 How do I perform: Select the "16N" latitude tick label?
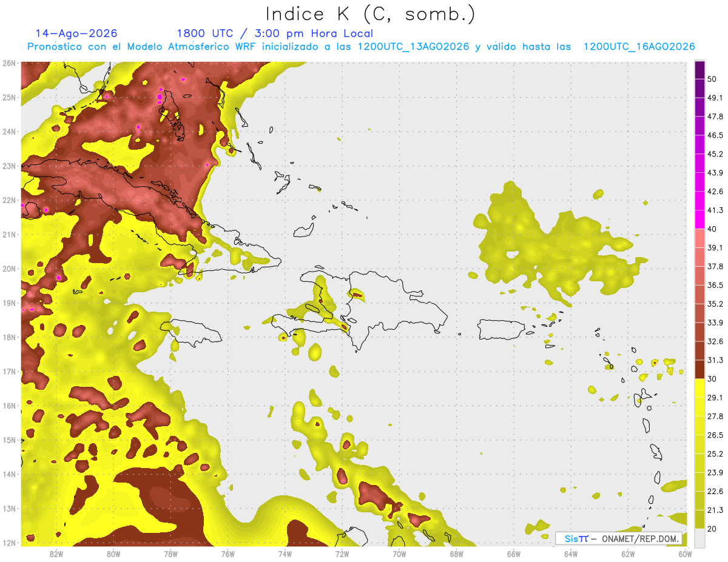tap(9, 406)
